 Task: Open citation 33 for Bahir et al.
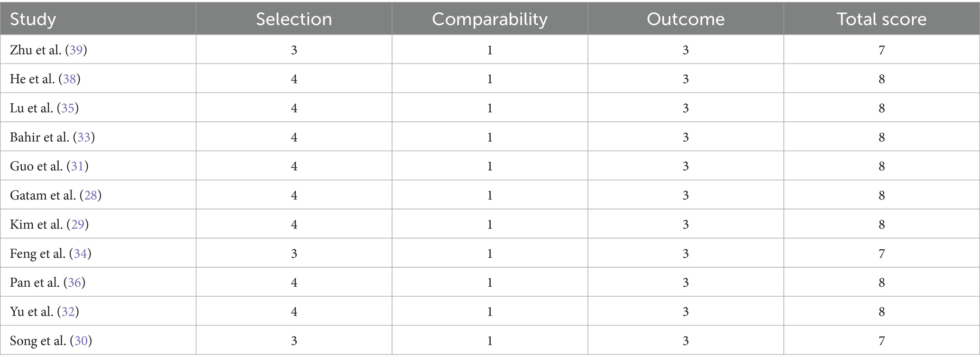click(x=84, y=137)
